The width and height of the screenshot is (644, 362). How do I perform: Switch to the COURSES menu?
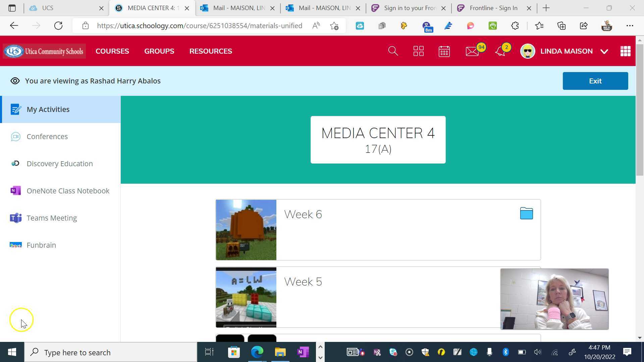coord(112,51)
